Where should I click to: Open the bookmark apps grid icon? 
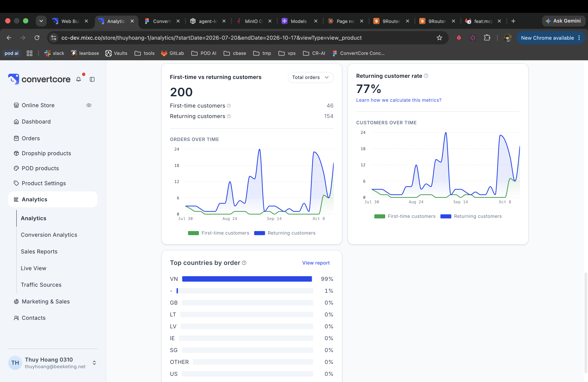click(30, 53)
